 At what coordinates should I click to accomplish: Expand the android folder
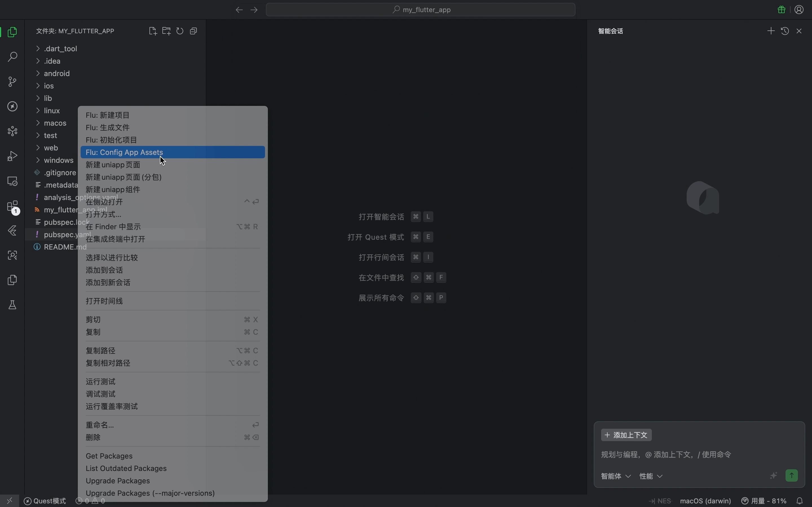click(x=56, y=74)
